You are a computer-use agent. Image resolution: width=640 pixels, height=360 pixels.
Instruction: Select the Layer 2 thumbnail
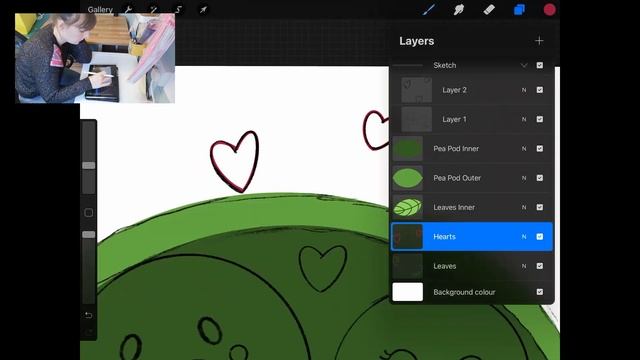coord(416,90)
